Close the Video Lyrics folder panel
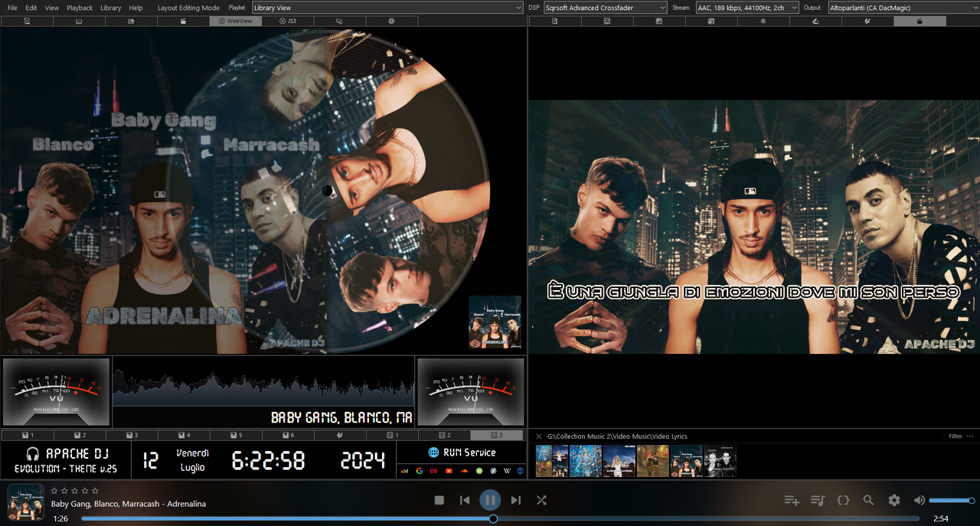This screenshot has width=980, height=526. click(x=539, y=436)
